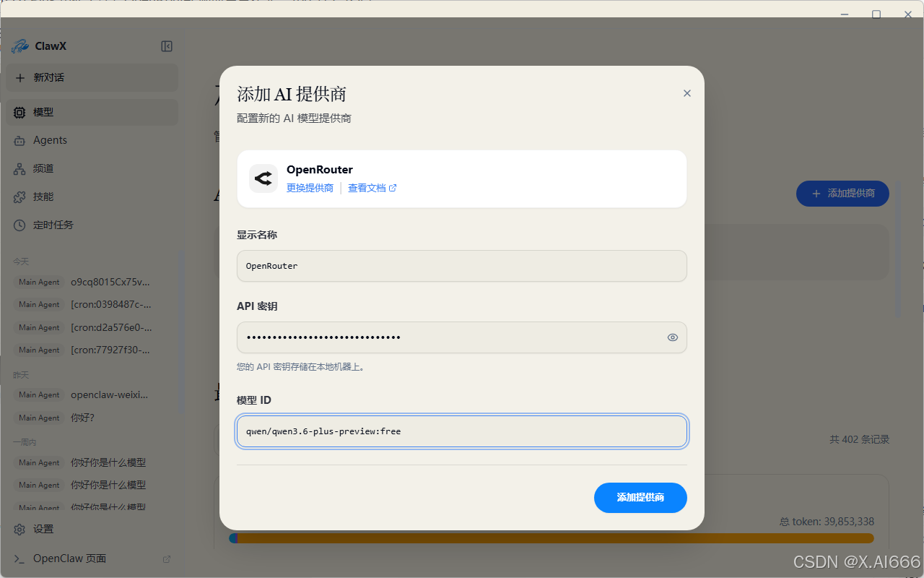Click the Agents robot icon
Screen dimensions: 924x578
(x=19, y=140)
